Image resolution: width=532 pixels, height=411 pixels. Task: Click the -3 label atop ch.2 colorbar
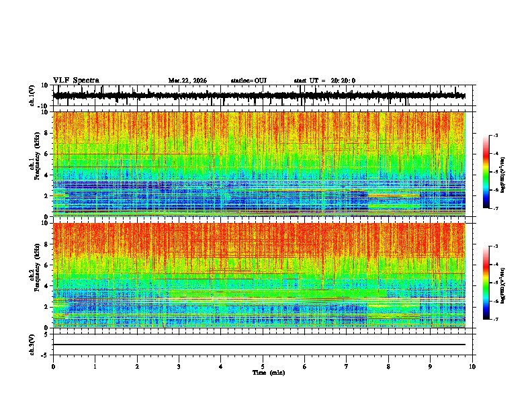click(495, 246)
